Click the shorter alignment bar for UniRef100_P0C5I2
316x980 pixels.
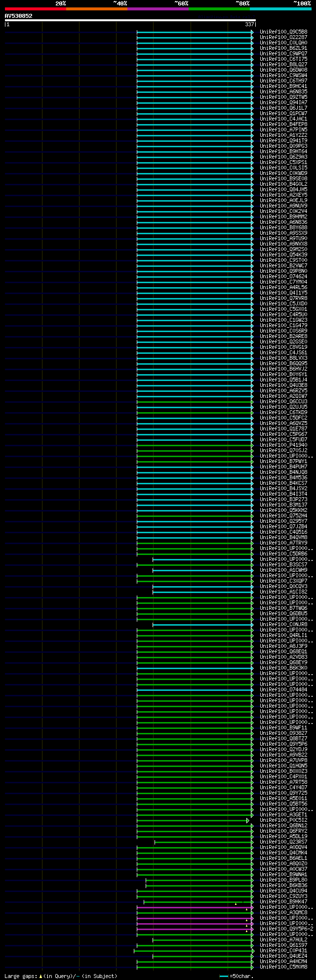point(193,820)
